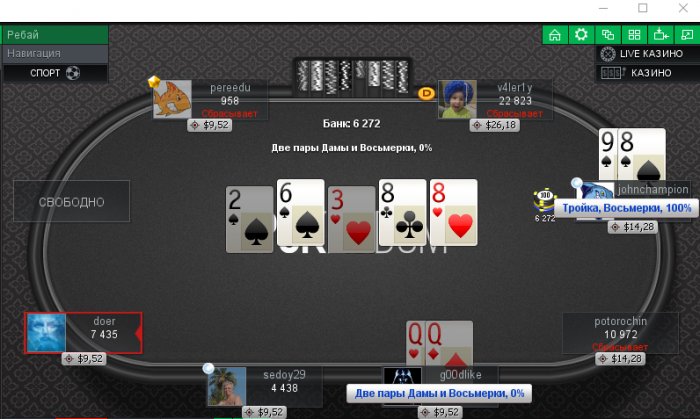Click the soccer ball Sport icon
Image resolution: width=700 pixels, height=419 pixels.
[73, 73]
